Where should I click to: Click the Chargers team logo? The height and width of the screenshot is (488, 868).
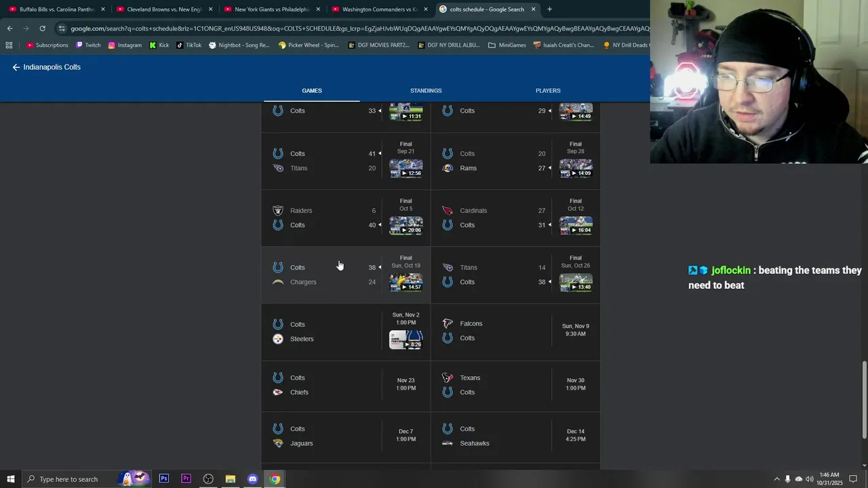tap(278, 282)
